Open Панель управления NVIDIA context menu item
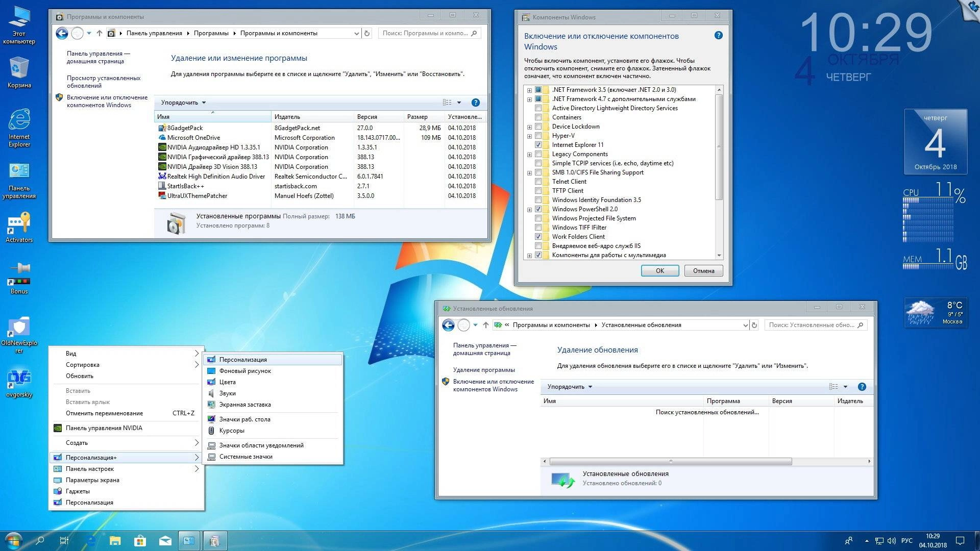The width and height of the screenshot is (980, 551). tap(126, 428)
